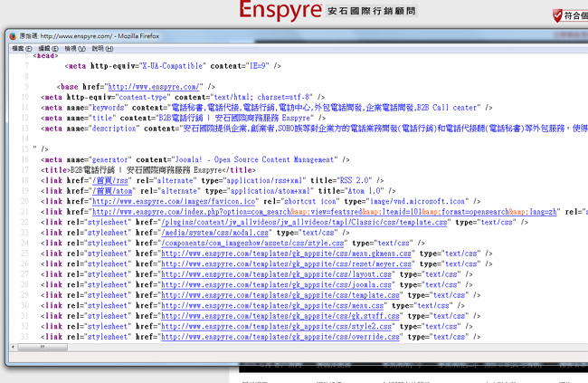Screen dimensions: 588x383
Task: Open the gk_appsite/css/template.css link
Action: pyautogui.click(x=280, y=295)
